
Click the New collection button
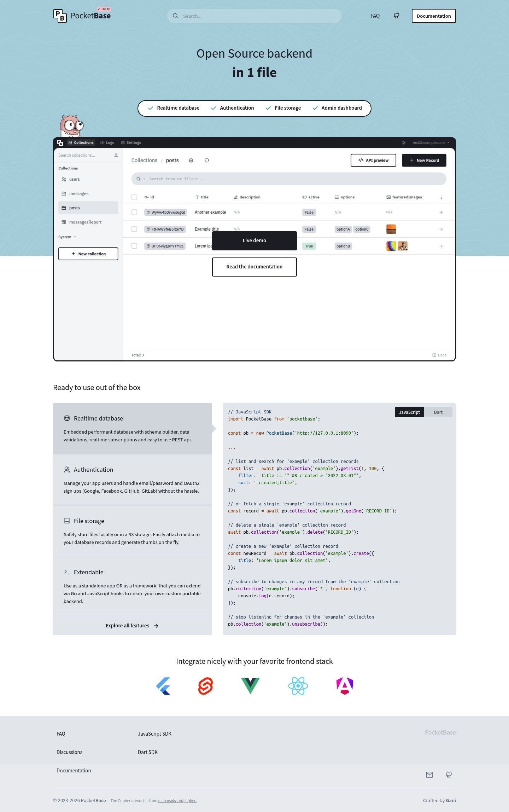pyautogui.click(x=88, y=254)
